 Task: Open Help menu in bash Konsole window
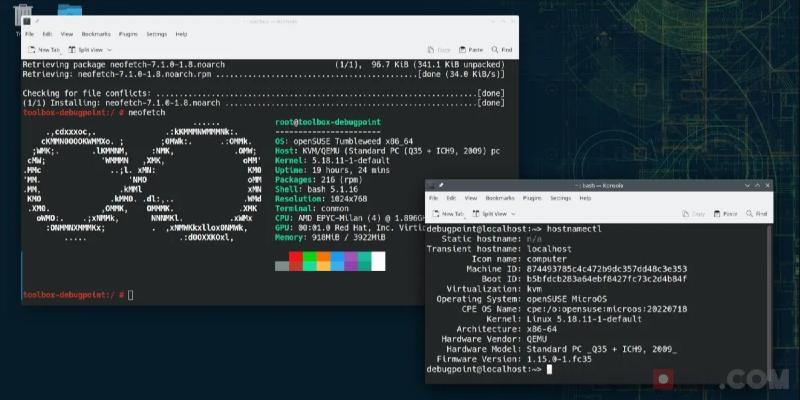pyautogui.click(x=585, y=198)
